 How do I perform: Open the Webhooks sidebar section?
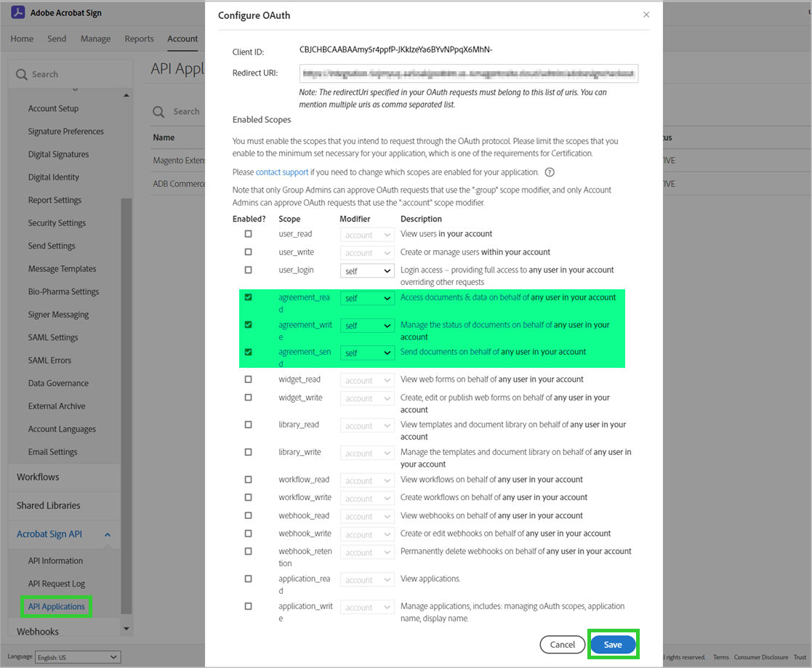coord(38,632)
